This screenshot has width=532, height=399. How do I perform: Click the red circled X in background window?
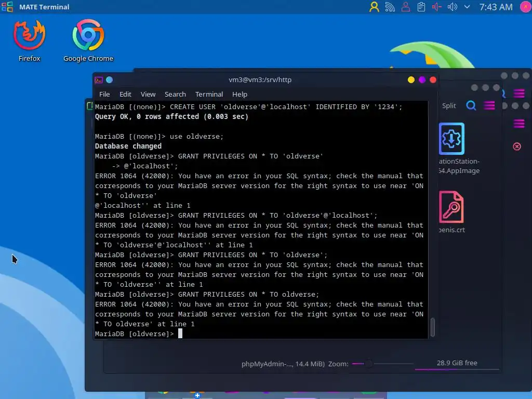pyautogui.click(x=517, y=147)
